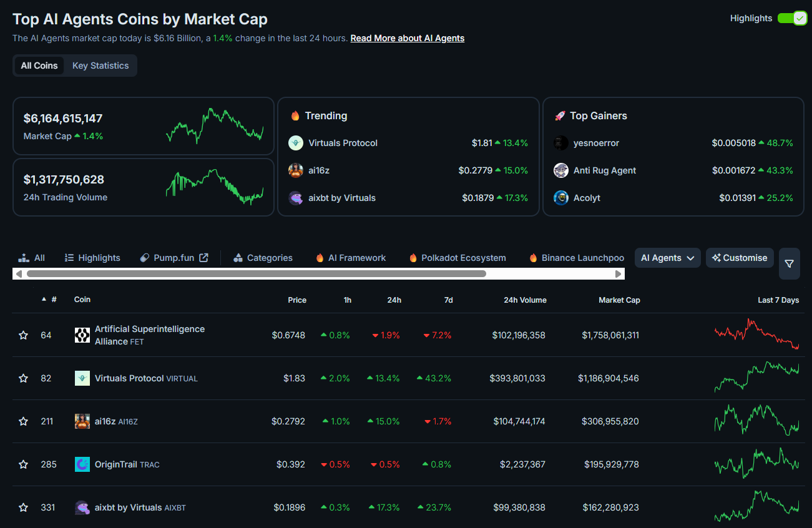The image size is (812, 528).
Task: Click aixbt icon in Trending card
Action: click(x=296, y=198)
